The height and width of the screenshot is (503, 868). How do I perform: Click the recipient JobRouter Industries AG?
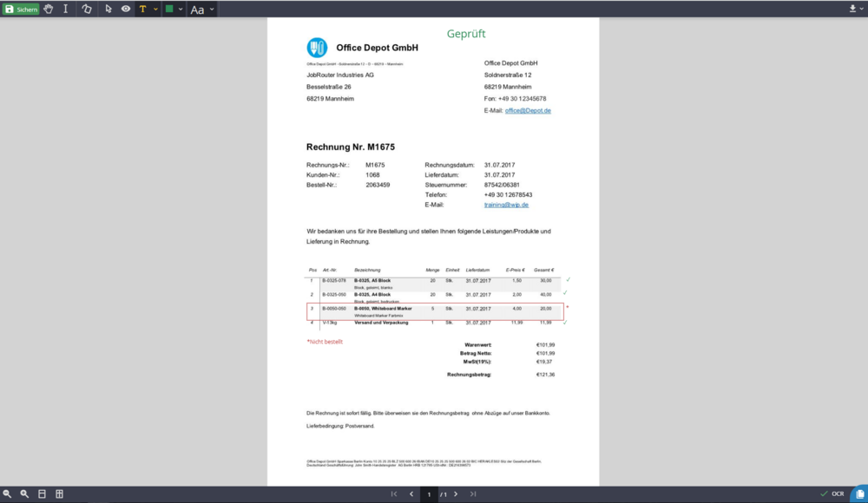[340, 75]
